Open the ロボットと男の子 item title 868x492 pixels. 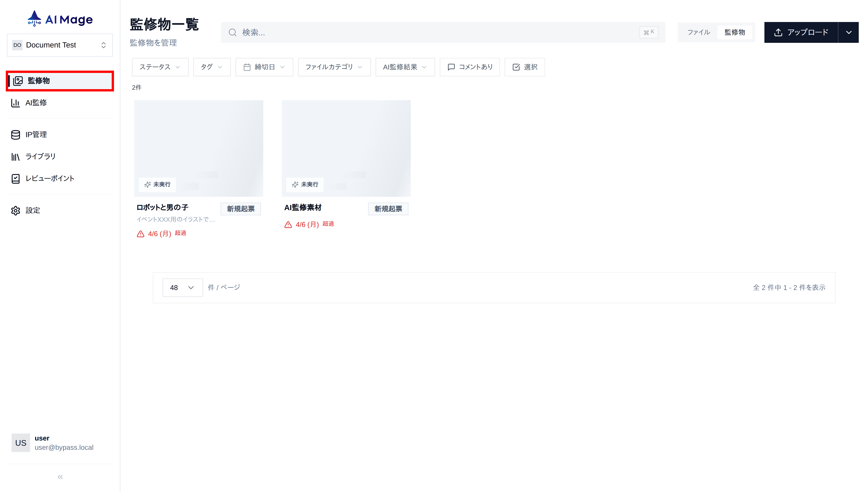(x=162, y=207)
